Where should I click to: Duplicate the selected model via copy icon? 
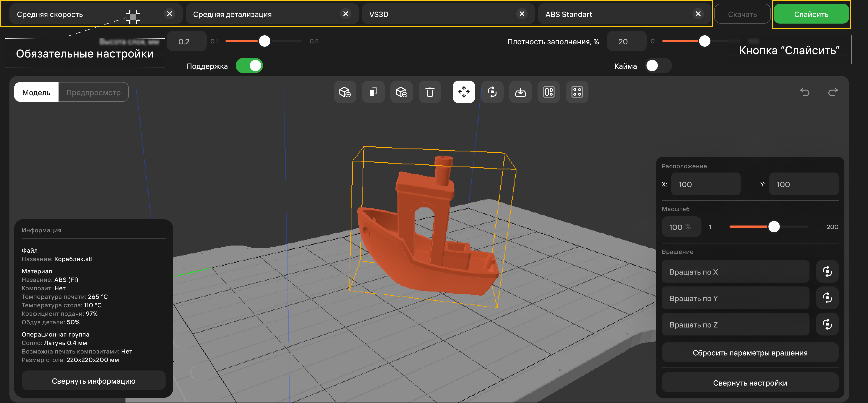click(373, 92)
